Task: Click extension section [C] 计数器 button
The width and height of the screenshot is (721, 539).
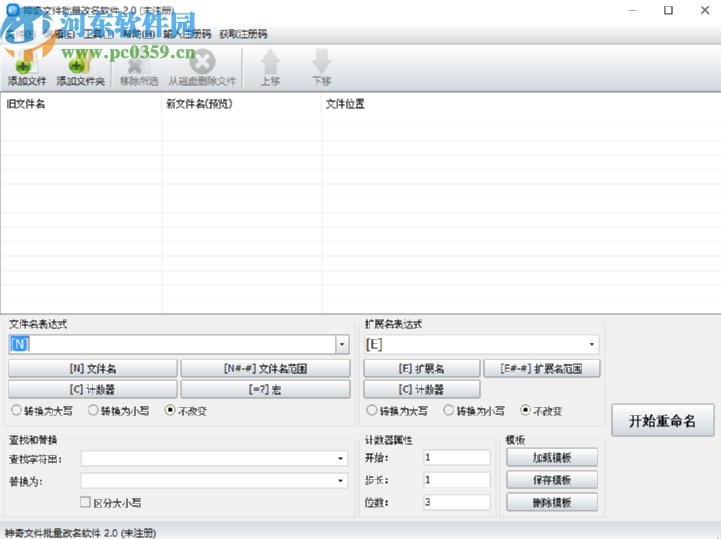Action: tap(422, 390)
